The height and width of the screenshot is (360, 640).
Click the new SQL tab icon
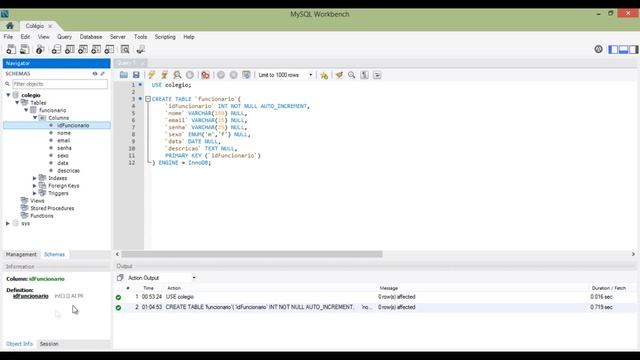[11, 49]
